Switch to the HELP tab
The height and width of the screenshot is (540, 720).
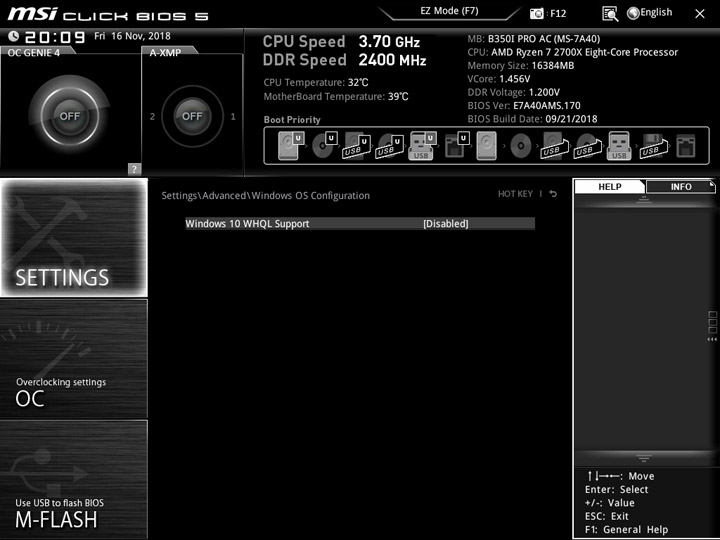tap(610, 186)
